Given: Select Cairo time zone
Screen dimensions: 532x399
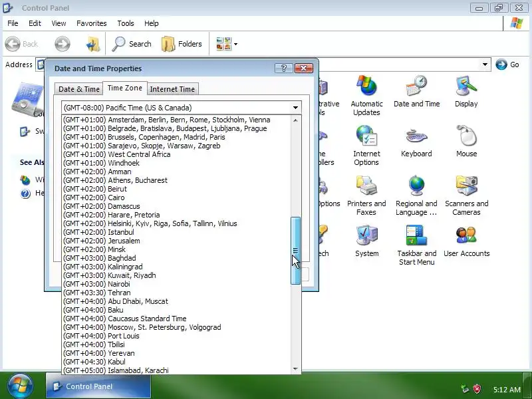Looking at the screenshot, I should (176, 198).
